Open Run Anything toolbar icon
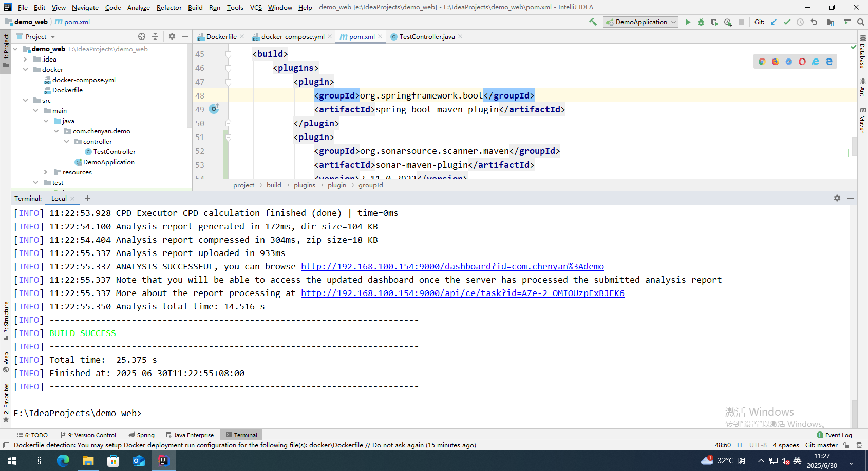Viewport: 868px width, 471px height. pyautogui.click(x=847, y=22)
